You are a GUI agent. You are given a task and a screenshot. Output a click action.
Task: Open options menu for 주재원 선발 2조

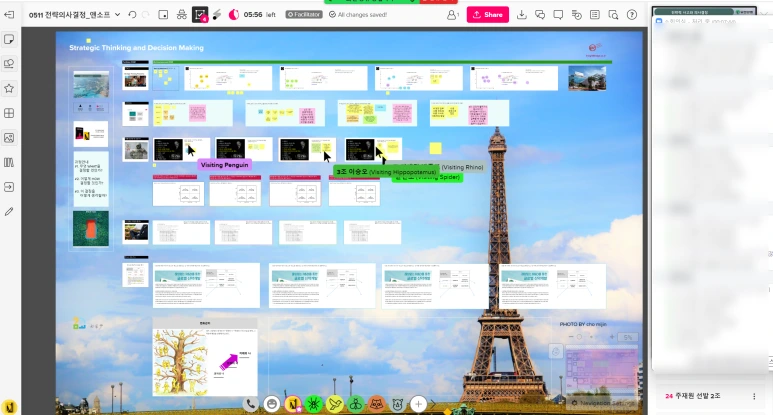pyautogui.click(x=754, y=396)
